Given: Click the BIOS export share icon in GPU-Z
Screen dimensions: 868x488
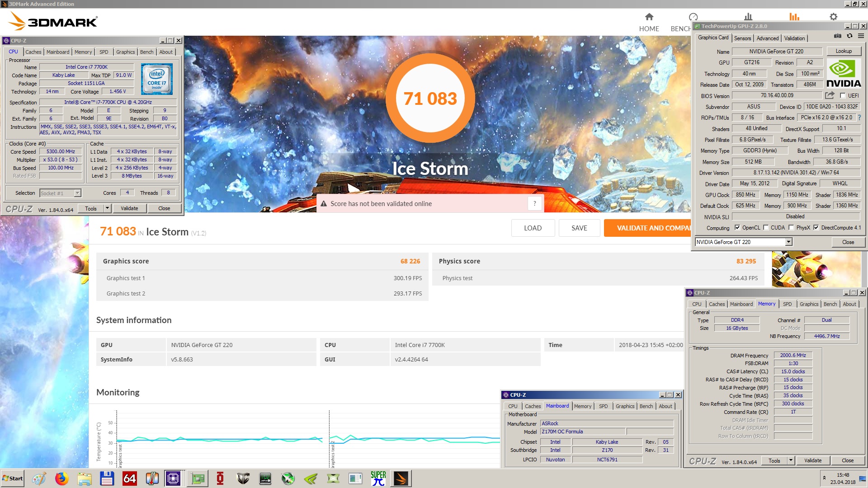Looking at the screenshot, I should [x=830, y=95].
